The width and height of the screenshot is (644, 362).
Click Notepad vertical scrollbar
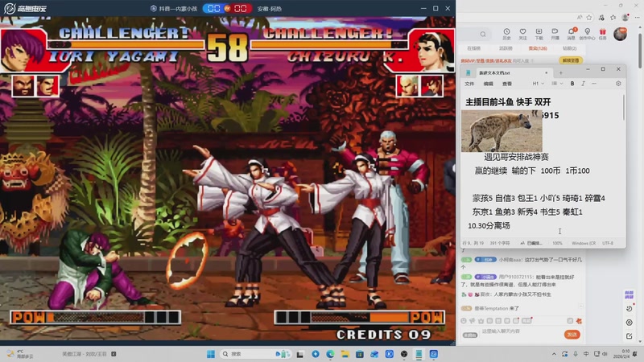tap(623, 108)
